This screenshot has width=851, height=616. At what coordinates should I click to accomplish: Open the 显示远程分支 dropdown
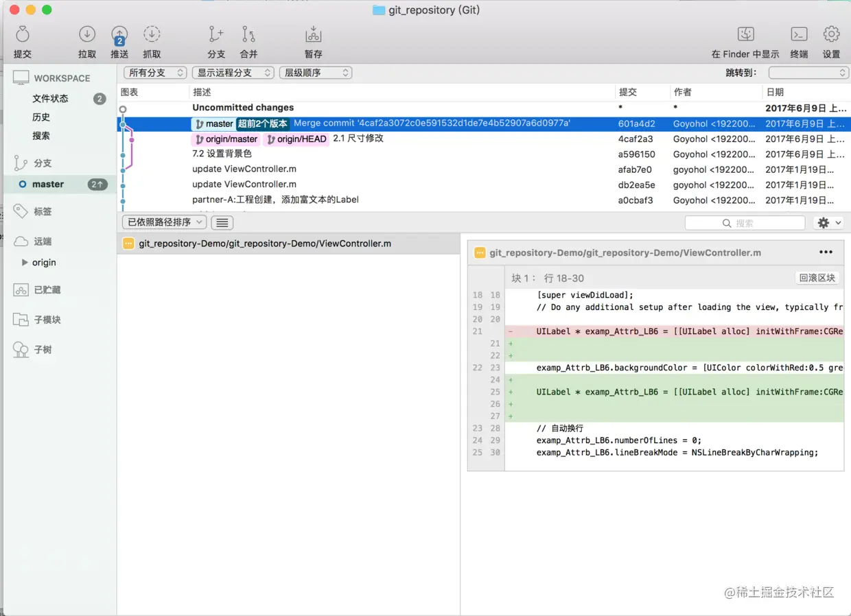tap(233, 73)
